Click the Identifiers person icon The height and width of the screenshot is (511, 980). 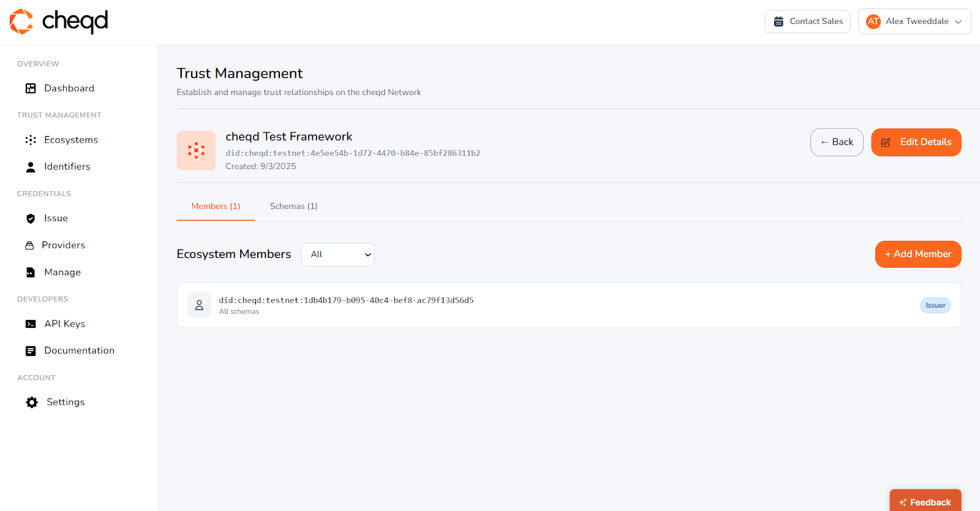[31, 167]
